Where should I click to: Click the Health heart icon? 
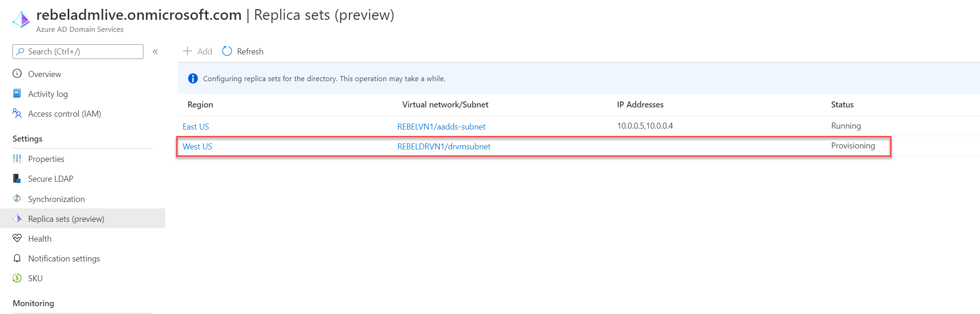pos(17,238)
